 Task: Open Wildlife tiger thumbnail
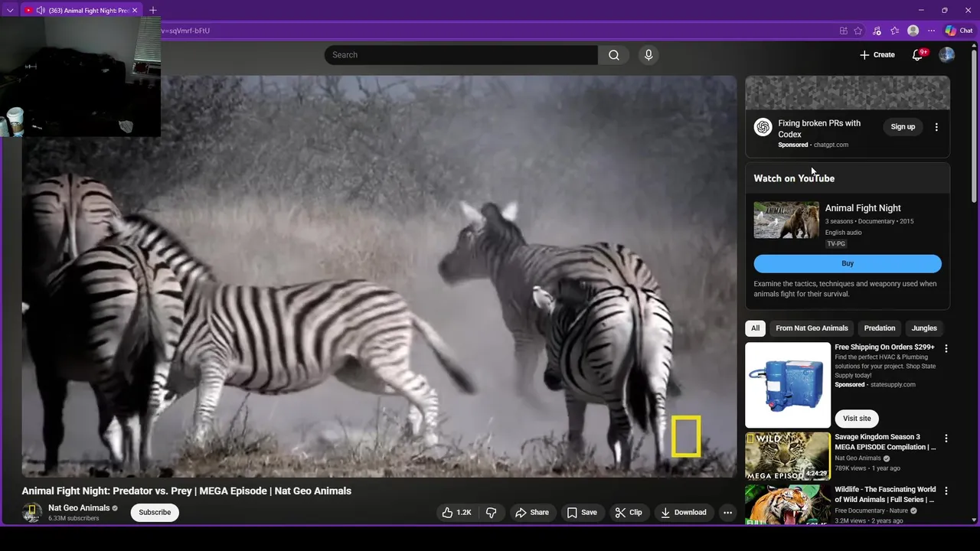pyautogui.click(x=788, y=504)
